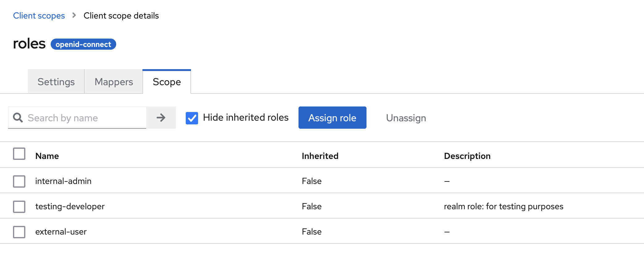644x279 pixels.
Task: Click the Assign role button
Action: coord(333,118)
